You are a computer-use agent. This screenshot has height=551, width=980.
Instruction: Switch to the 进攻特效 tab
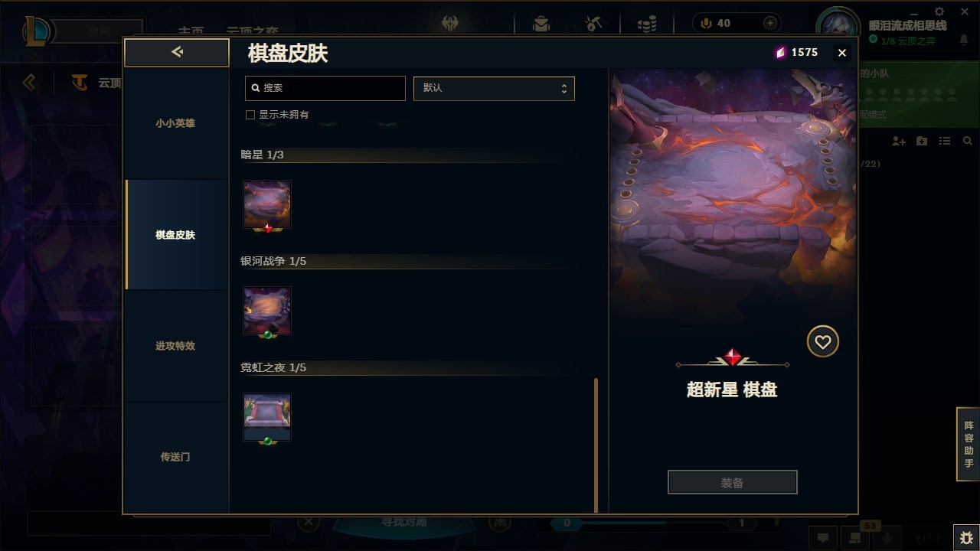click(176, 346)
